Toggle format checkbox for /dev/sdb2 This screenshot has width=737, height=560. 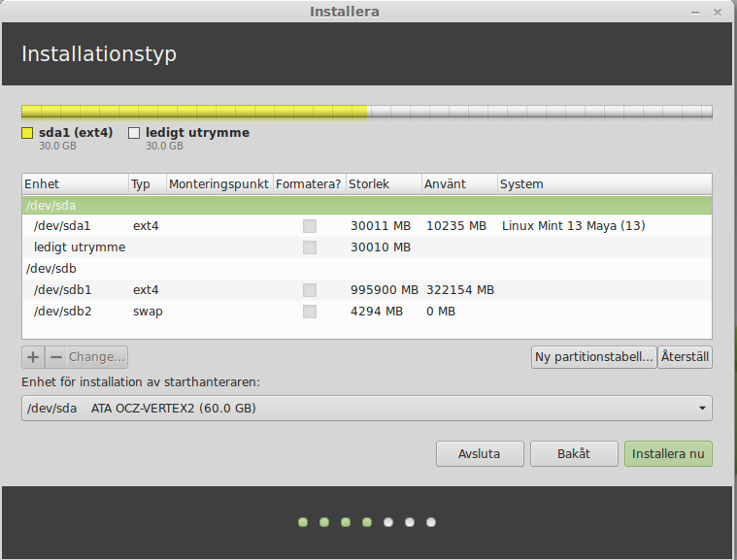(x=310, y=311)
